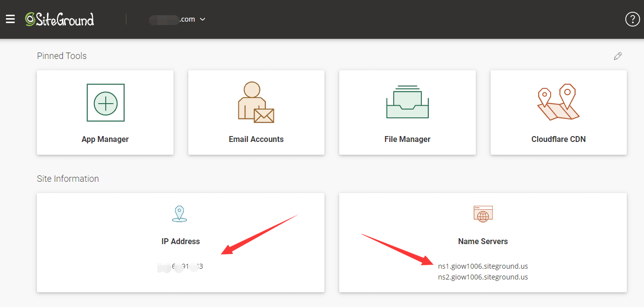Click the IP Address heading

click(180, 242)
